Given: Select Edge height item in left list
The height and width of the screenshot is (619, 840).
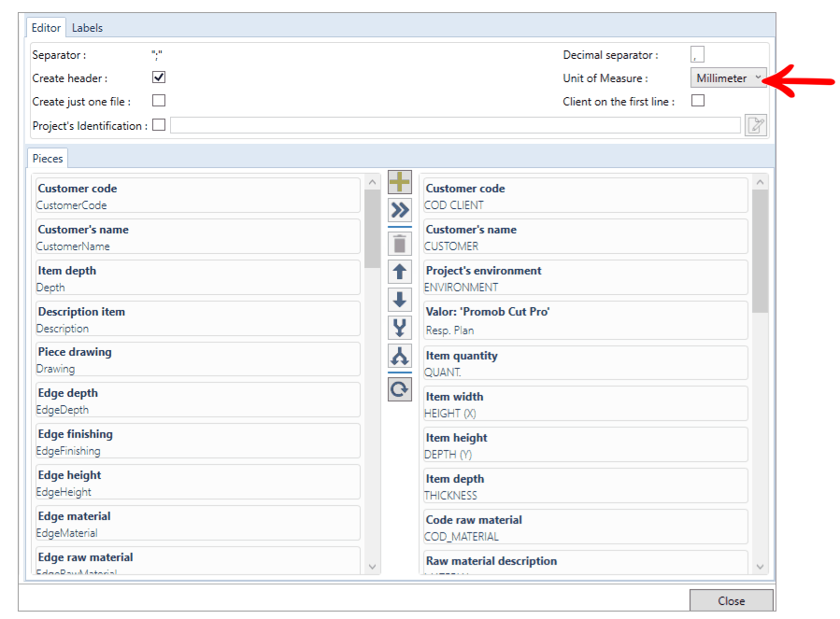Looking at the screenshot, I should pyautogui.click(x=198, y=482).
